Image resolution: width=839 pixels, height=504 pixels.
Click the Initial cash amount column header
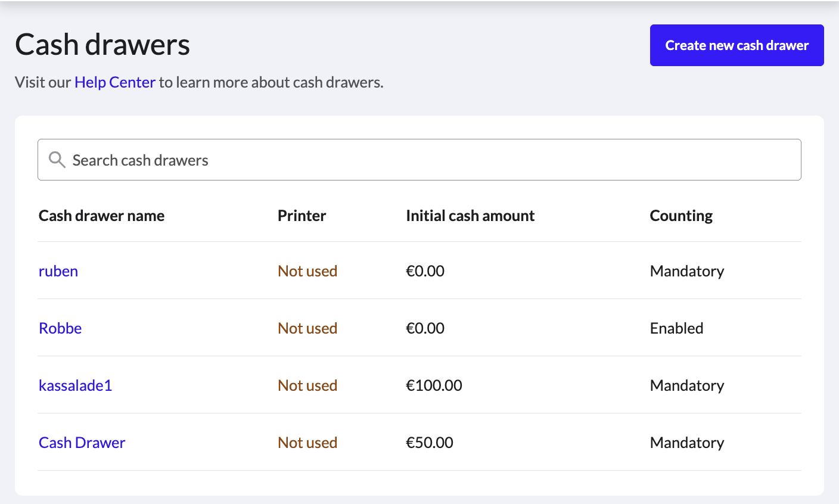click(470, 216)
